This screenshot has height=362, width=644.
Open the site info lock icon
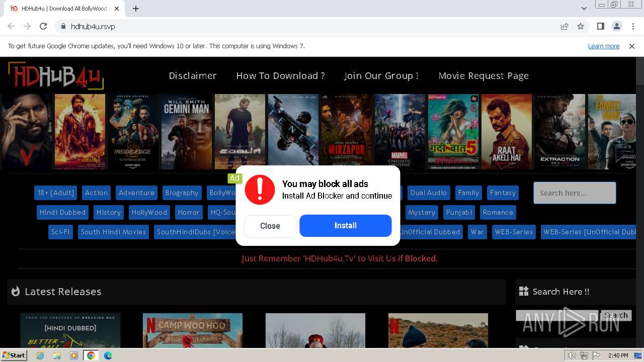(63, 26)
